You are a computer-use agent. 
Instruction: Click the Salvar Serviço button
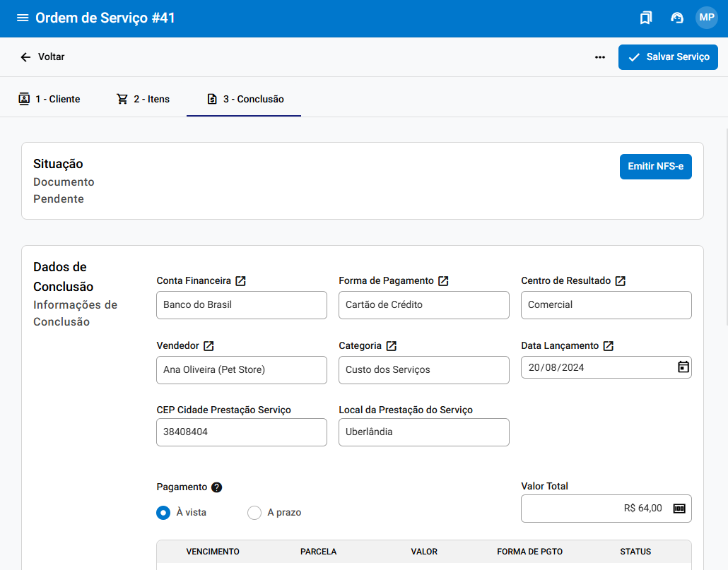click(x=668, y=57)
